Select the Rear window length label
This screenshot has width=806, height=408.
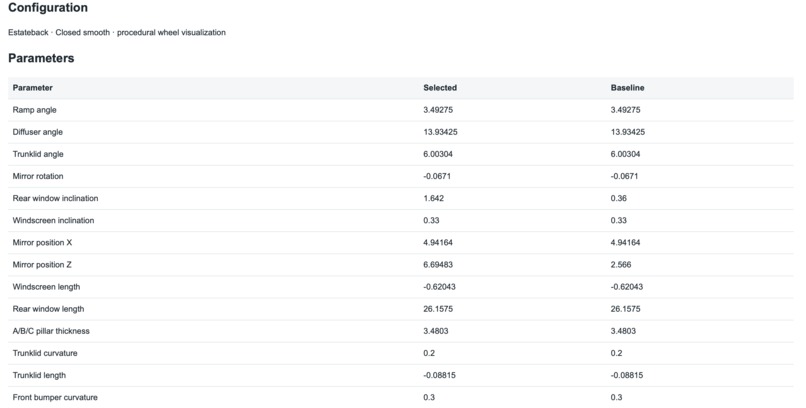[x=48, y=309]
